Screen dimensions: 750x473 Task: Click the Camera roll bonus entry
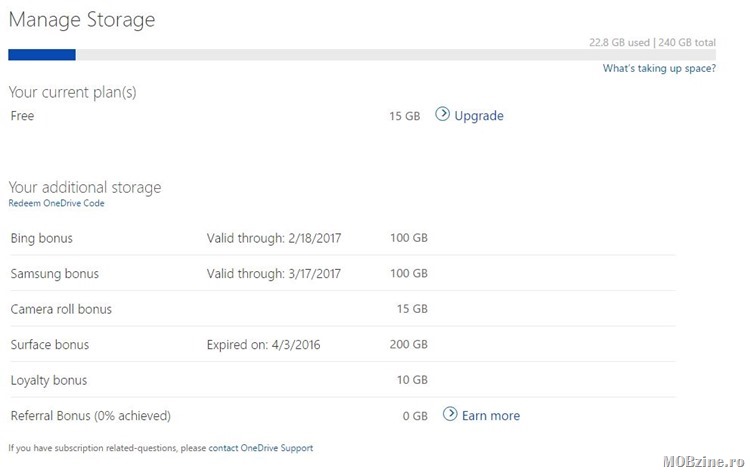click(61, 309)
